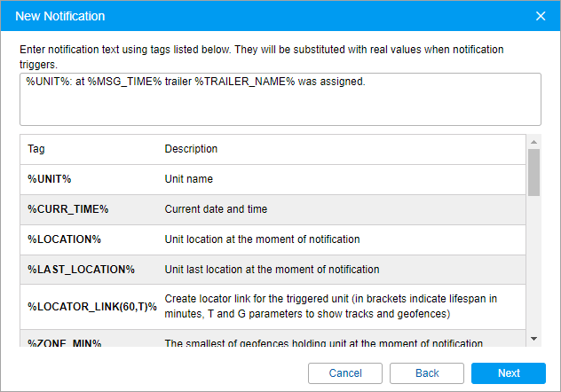Select the "Unit name" description cell
Viewport: 561px width, 392px height.
pyautogui.click(x=189, y=179)
